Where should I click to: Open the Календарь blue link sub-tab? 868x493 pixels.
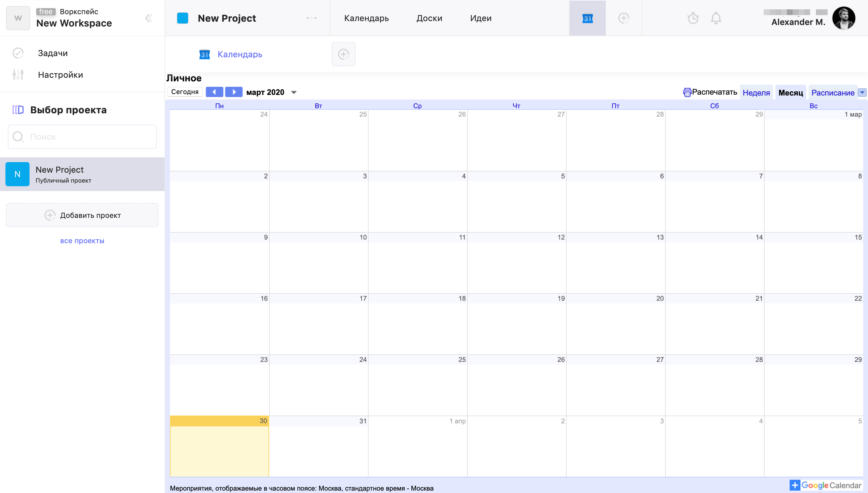click(240, 54)
